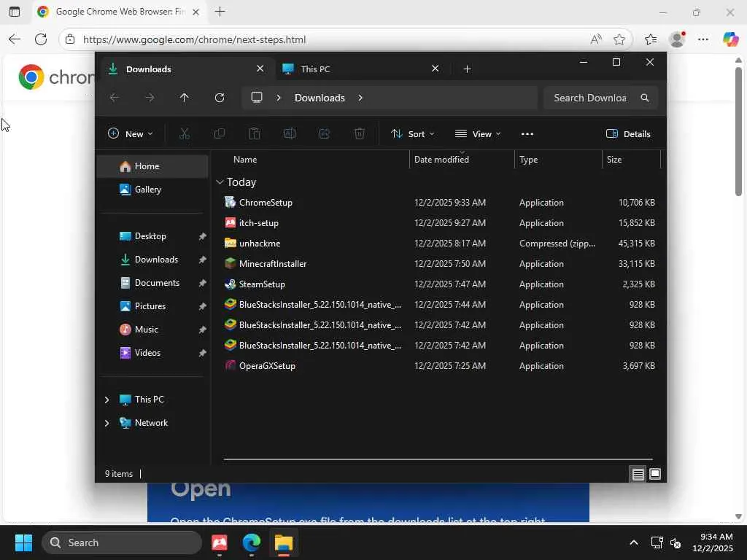The image size is (747, 560).
Task: Click the Paste clipboard icon in the Explorer toolbar
Action: 255,134
